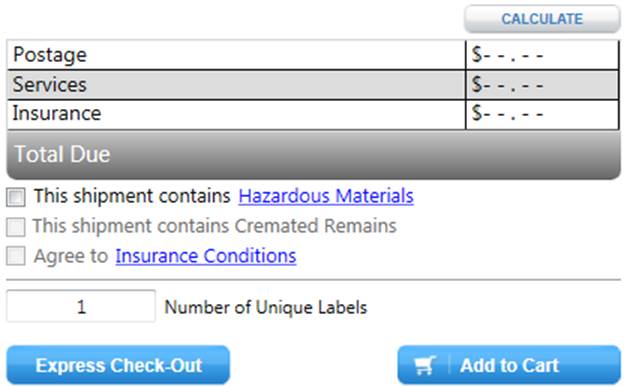Click the Total Due bar
The height and width of the screenshot is (387, 627).
pyautogui.click(x=314, y=154)
